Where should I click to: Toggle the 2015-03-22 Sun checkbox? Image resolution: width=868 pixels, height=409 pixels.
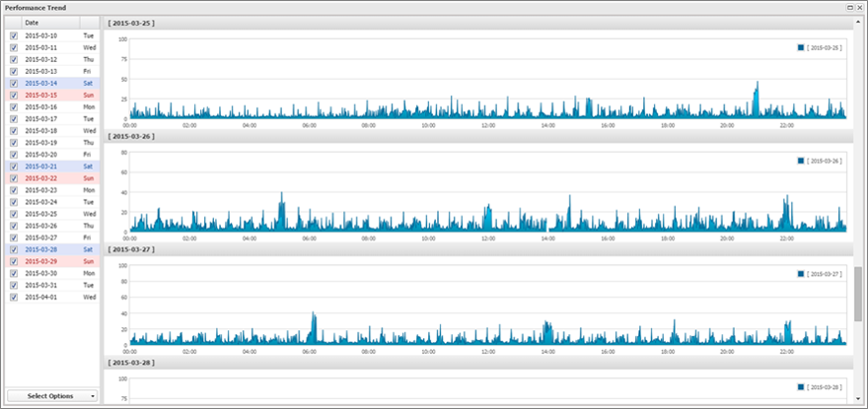pyautogui.click(x=14, y=178)
